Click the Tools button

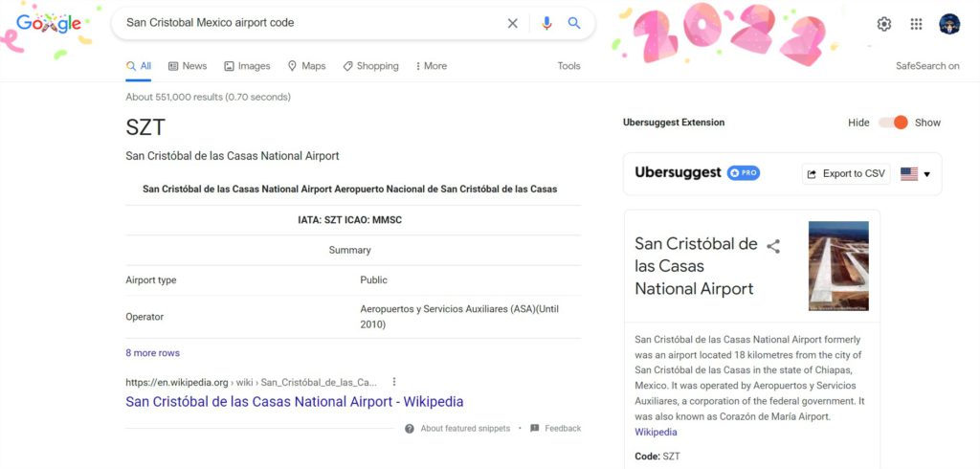[568, 66]
